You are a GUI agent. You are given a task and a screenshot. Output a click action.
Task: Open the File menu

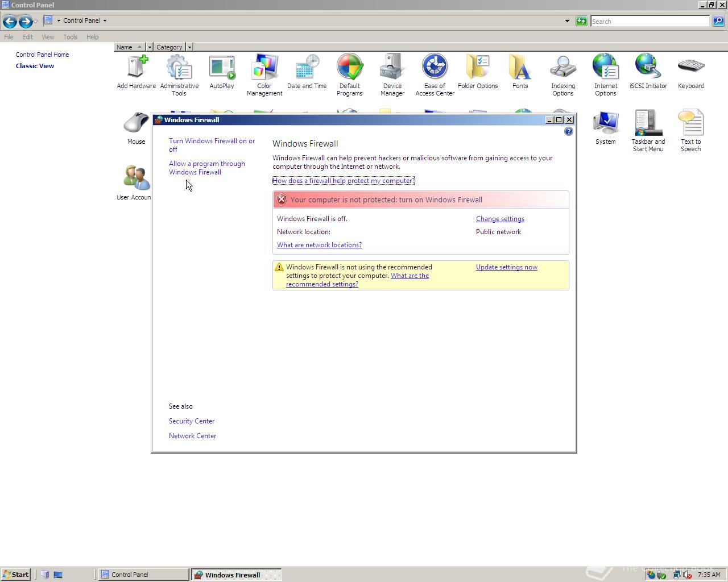pyautogui.click(x=9, y=37)
